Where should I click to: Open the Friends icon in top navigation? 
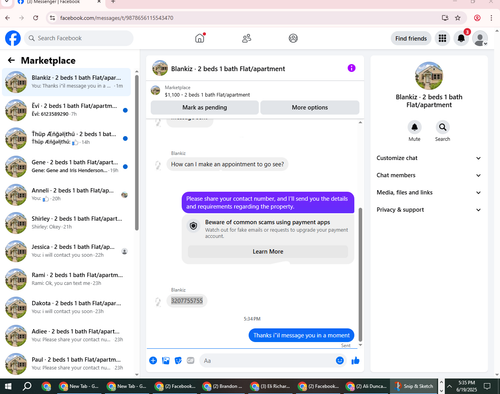tap(246, 38)
